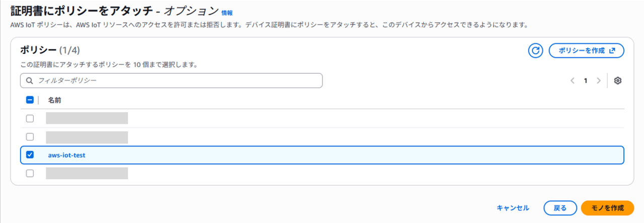
Task: Click the 名前 column header
Action: [54, 100]
